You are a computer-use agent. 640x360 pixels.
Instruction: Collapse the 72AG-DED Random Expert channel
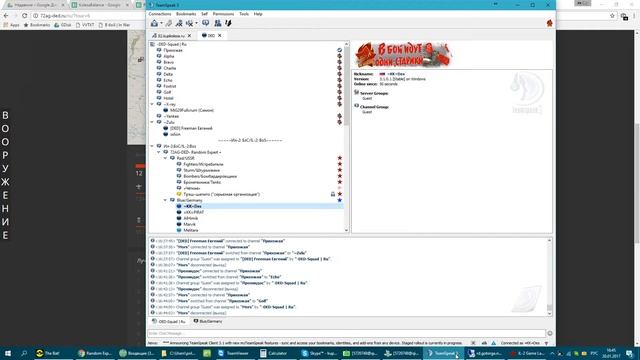[159, 152]
